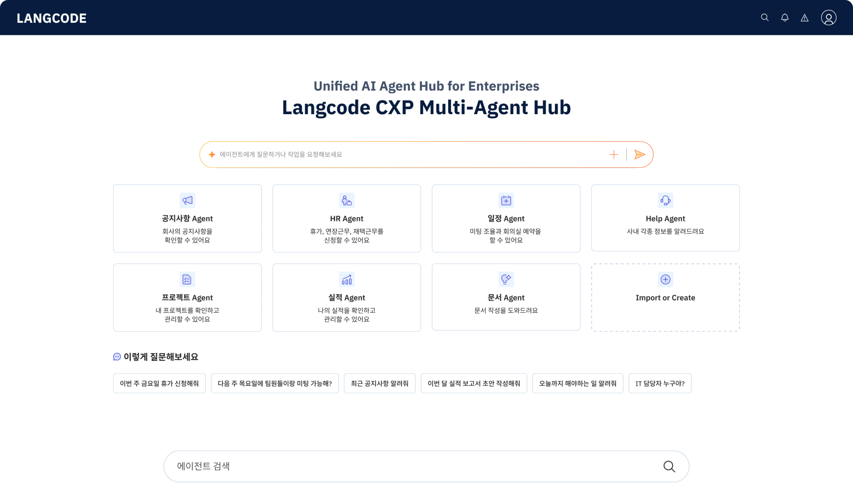Click the orange sparkle icon in prompt bar
This screenshot has width=853, height=504.
click(x=212, y=154)
